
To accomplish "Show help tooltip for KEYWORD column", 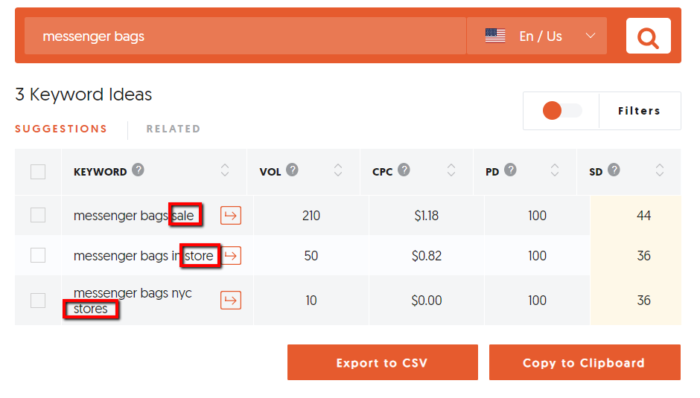I will pyautogui.click(x=138, y=170).
